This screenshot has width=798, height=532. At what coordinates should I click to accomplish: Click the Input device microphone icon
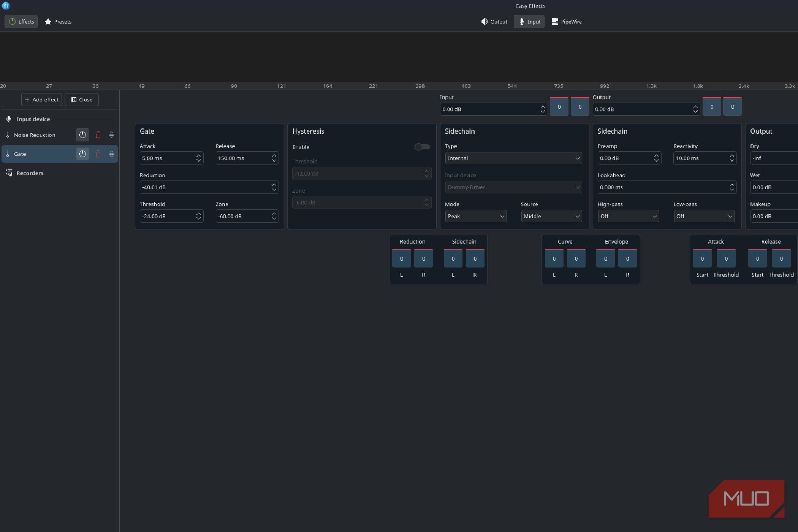pos(9,119)
